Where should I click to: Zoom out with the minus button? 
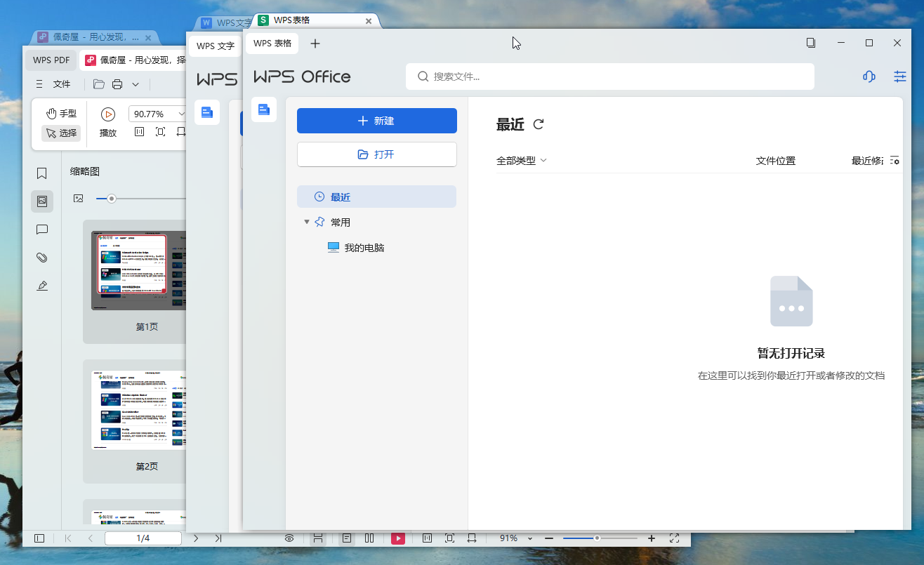click(x=549, y=538)
